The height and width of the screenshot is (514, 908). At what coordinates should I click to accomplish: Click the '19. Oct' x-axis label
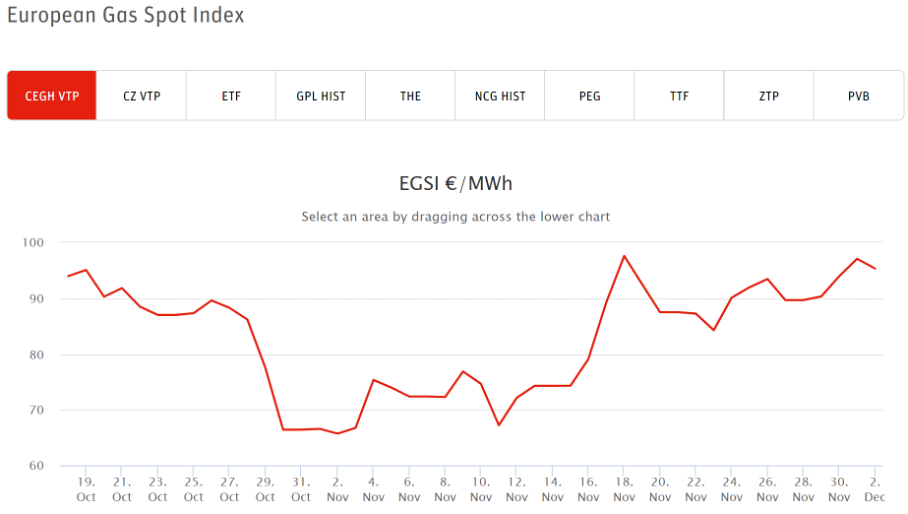tap(86, 489)
